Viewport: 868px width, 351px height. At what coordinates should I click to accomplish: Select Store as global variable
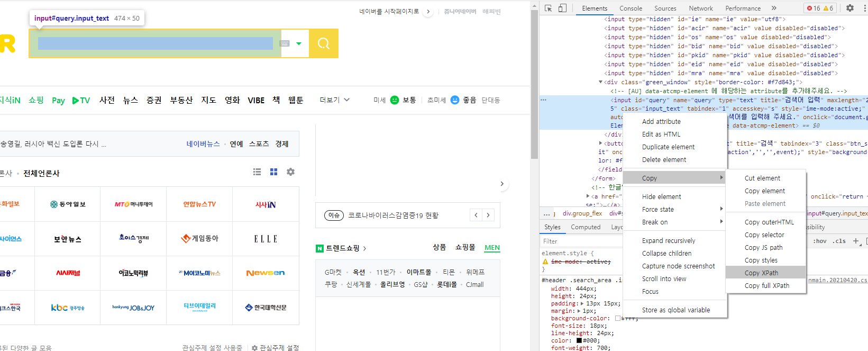click(x=675, y=310)
